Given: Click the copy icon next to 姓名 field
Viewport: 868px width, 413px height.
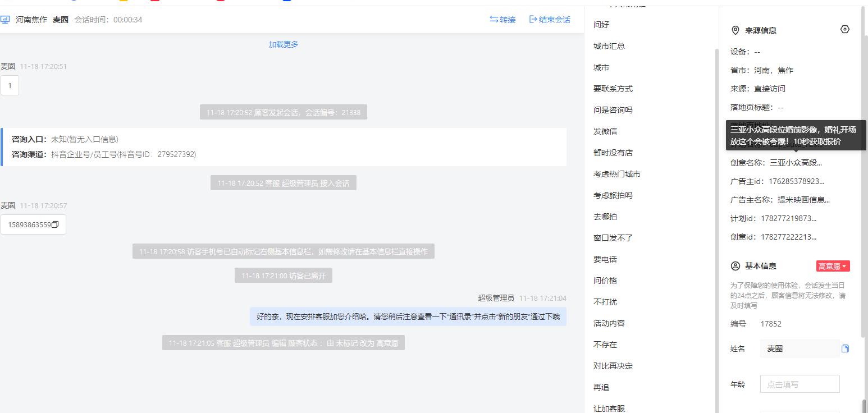Looking at the screenshot, I should click(845, 348).
